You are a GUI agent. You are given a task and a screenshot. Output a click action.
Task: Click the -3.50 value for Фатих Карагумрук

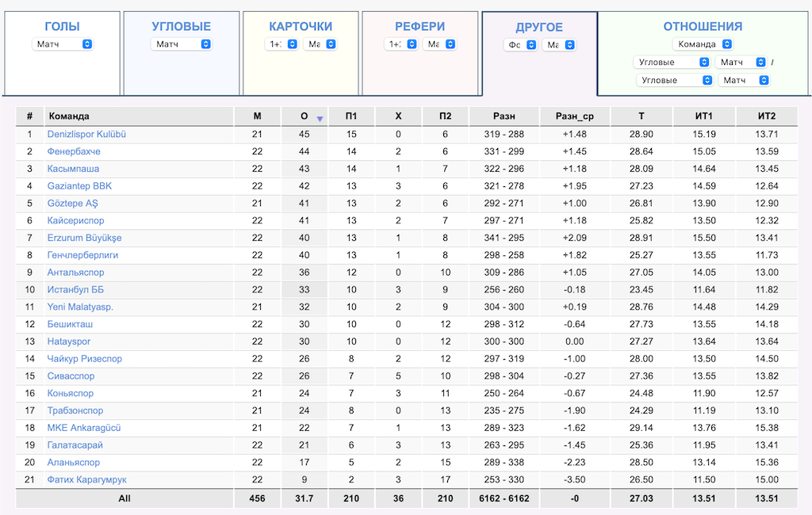tap(575, 479)
